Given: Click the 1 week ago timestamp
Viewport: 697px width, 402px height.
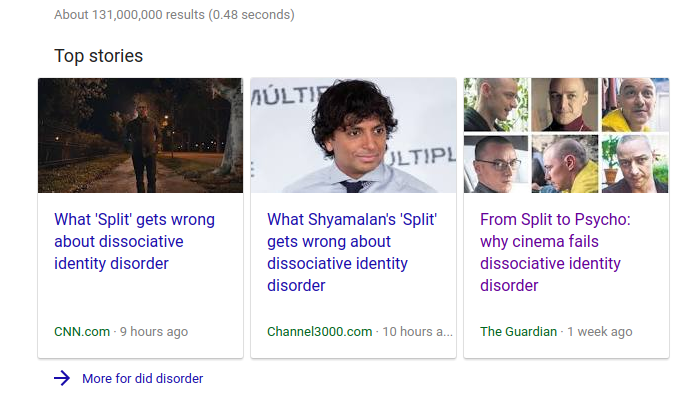Looking at the screenshot, I should pos(601,332).
